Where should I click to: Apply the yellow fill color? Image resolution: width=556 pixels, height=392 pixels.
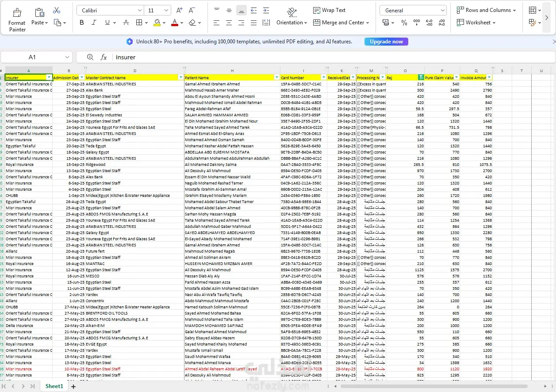click(157, 23)
